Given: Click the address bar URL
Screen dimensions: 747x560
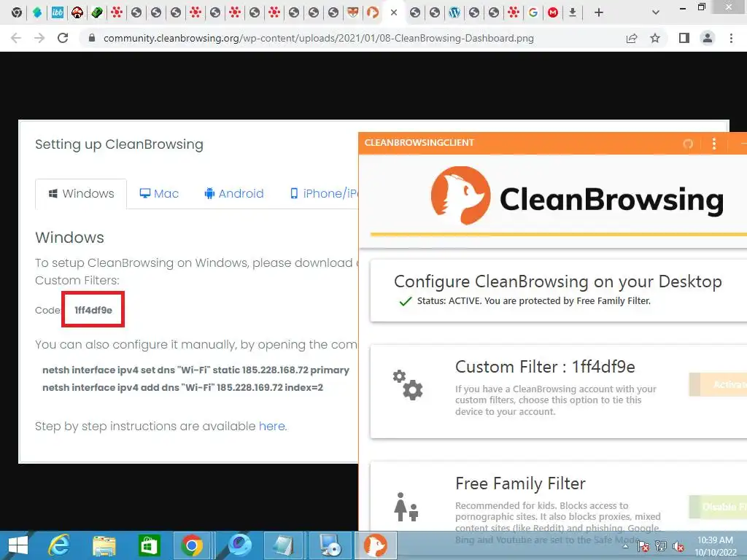Looking at the screenshot, I should (x=318, y=38).
